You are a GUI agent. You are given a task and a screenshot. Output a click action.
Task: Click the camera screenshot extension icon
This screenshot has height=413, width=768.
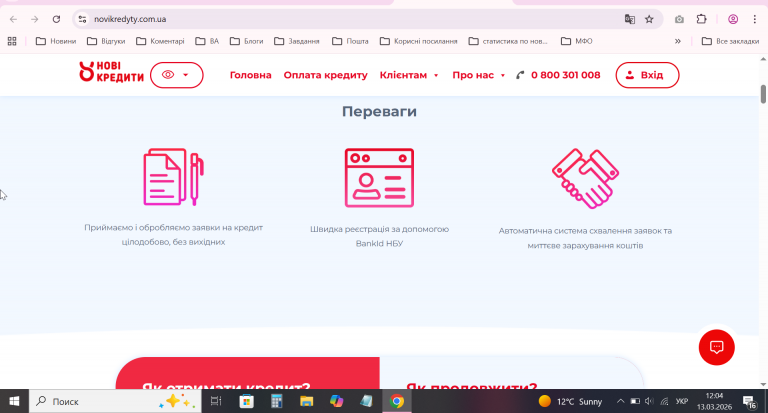click(x=679, y=19)
